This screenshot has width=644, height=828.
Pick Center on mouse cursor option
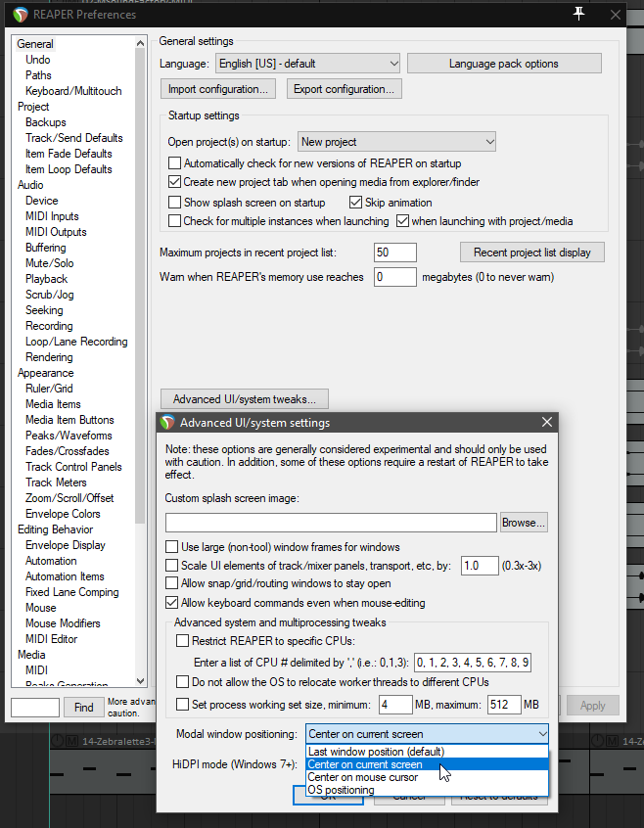point(427,777)
